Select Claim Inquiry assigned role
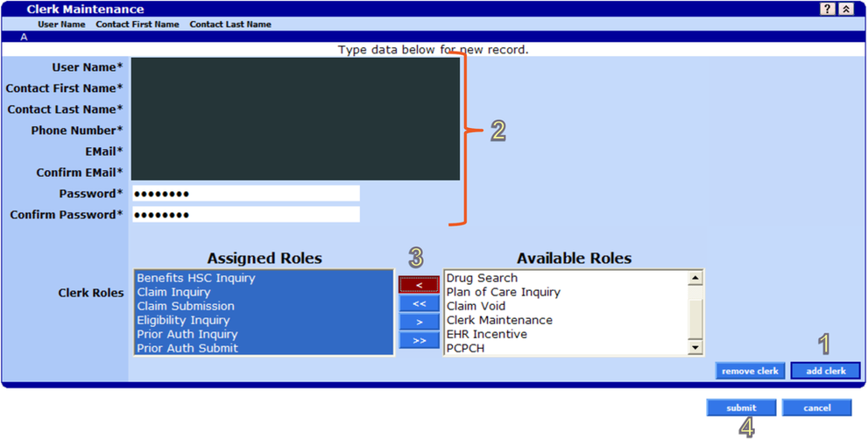Image resolution: width=868 pixels, height=440 pixels. point(264,292)
